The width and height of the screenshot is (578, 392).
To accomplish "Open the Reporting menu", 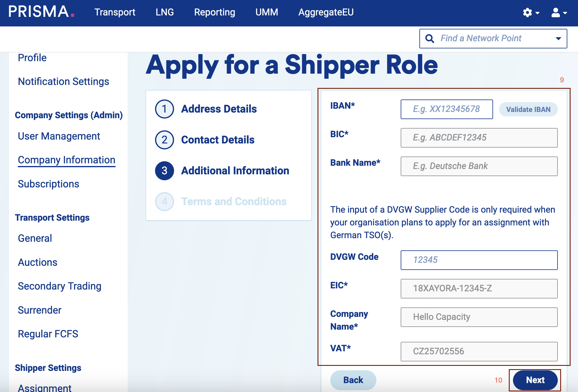I will (214, 12).
